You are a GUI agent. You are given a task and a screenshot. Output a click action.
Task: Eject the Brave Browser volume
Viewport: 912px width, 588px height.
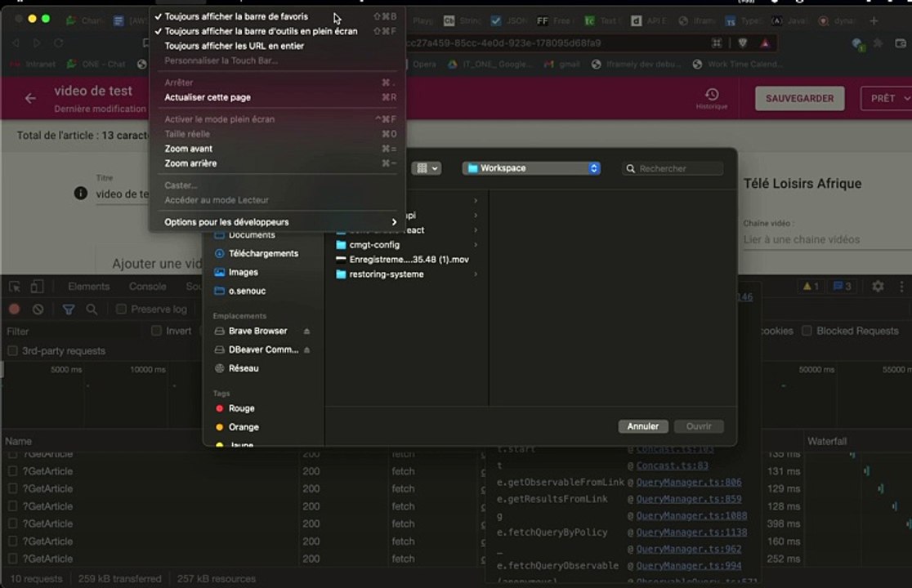[x=306, y=332]
